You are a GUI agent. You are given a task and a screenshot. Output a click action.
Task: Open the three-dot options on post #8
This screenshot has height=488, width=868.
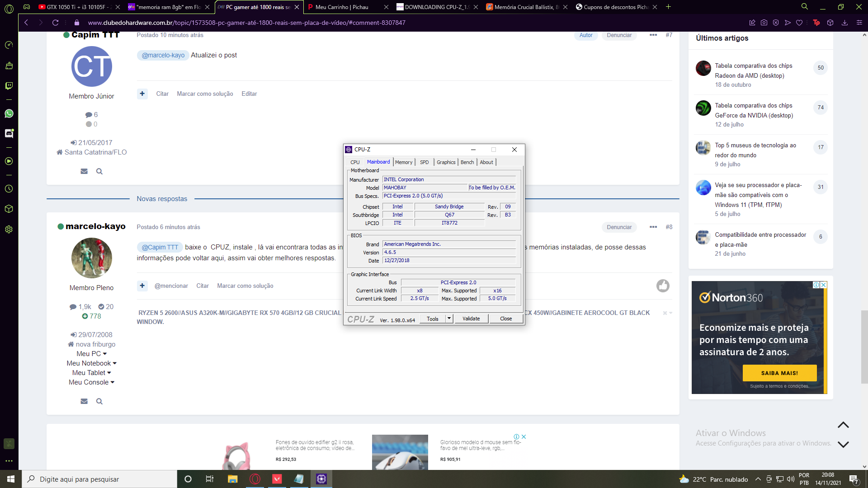click(653, 227)
